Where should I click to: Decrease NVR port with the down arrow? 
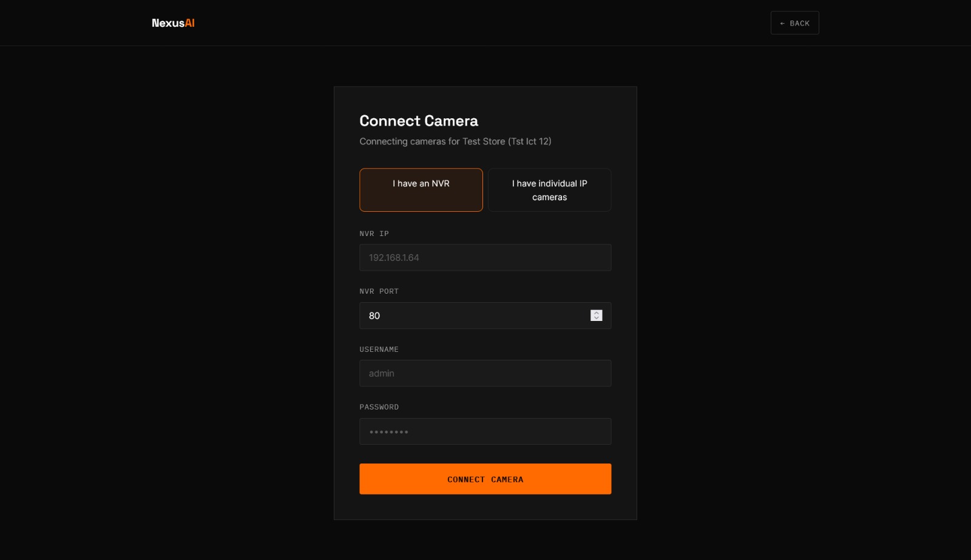coord(597,319)
